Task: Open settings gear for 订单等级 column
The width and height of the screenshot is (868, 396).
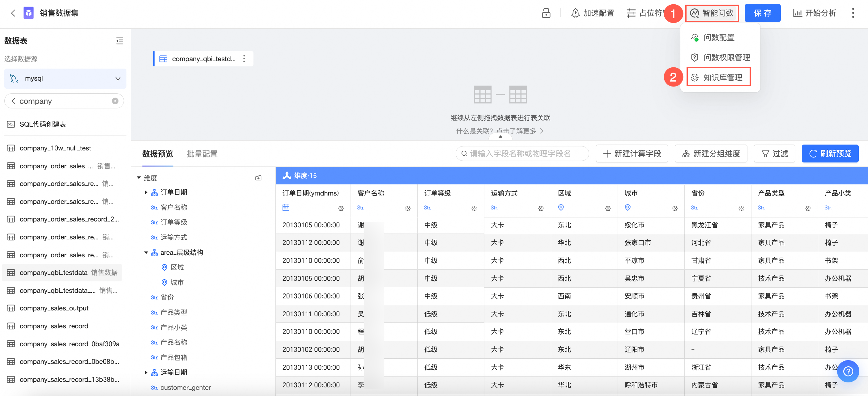Action: pos(474,209)
